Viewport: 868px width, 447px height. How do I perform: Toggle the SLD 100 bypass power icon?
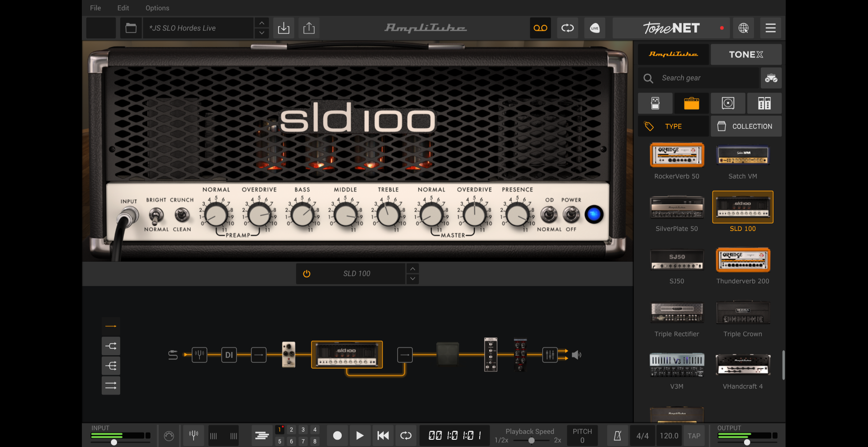click(307, 274)
